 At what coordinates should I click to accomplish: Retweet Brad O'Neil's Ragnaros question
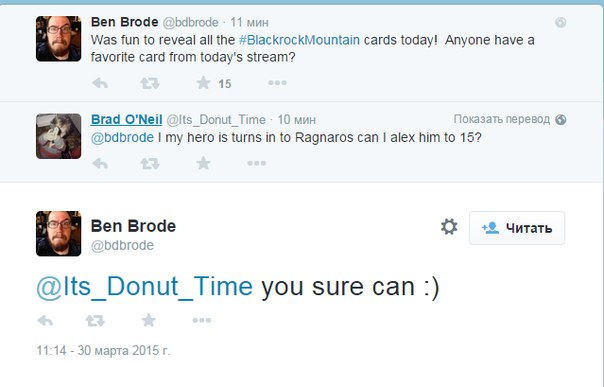click(x=150, y=164)
